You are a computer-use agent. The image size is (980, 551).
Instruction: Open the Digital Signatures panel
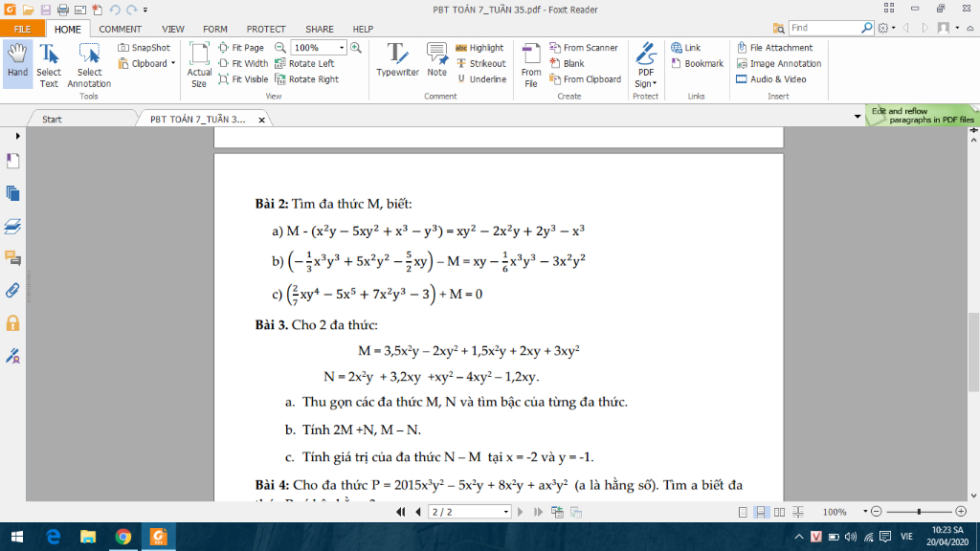12,356
